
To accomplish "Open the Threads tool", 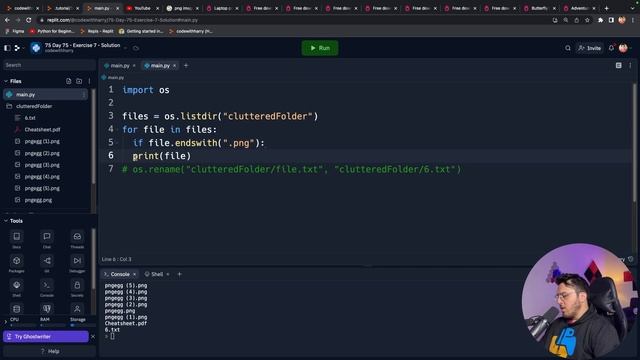I will pos(77,239).
